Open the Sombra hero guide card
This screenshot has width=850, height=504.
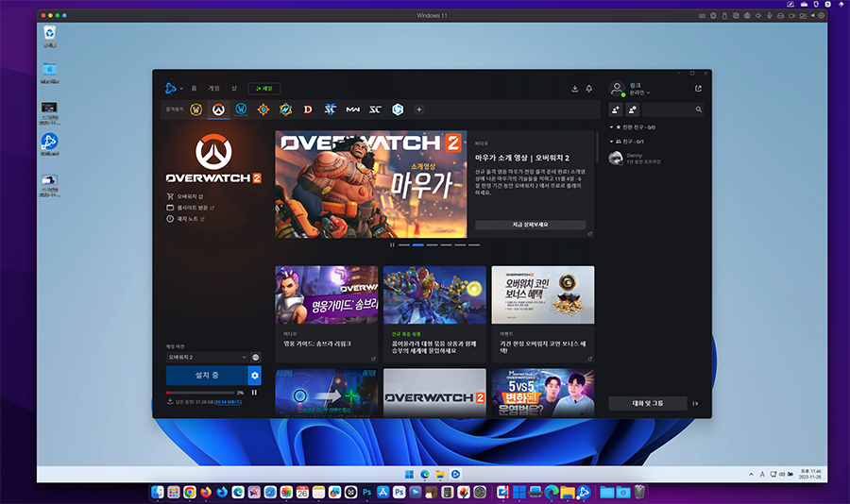pyautogui.click(x=327, y=313)
